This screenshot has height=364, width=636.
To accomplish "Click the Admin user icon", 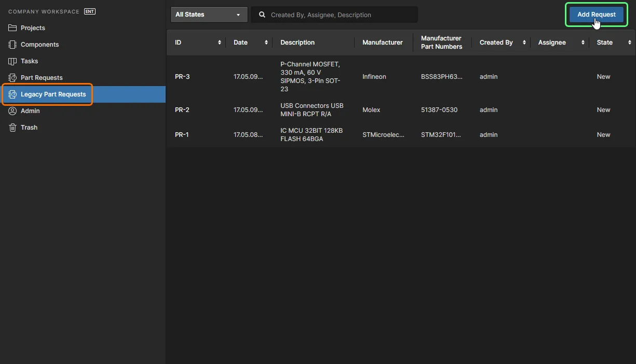I will tap(12, 111).
